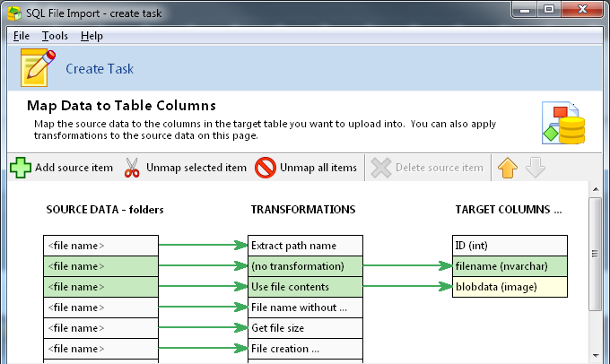Click the notepad Create Task icon
The height and width of the screenshot is (364, 610).
pos(38,68)
